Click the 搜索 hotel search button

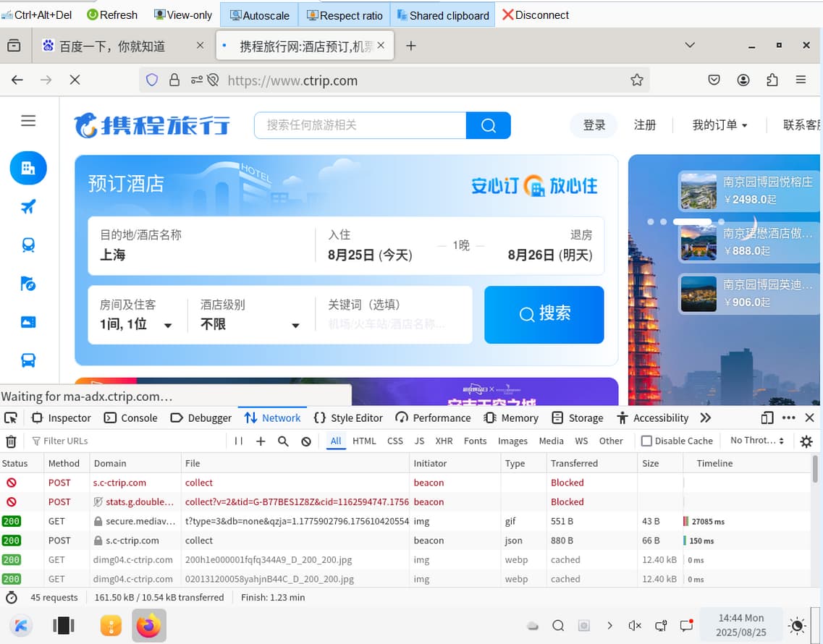point(544,314)
